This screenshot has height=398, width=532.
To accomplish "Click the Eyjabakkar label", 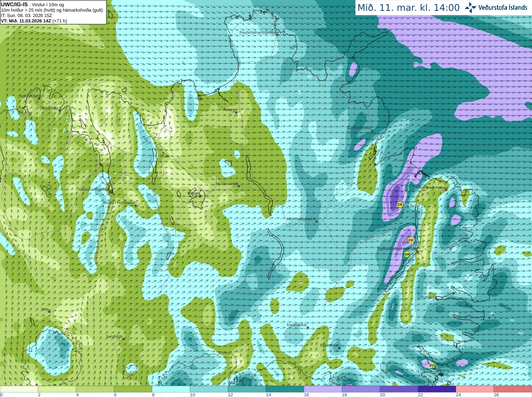I will pyautogui.click(x=329, y=345).
